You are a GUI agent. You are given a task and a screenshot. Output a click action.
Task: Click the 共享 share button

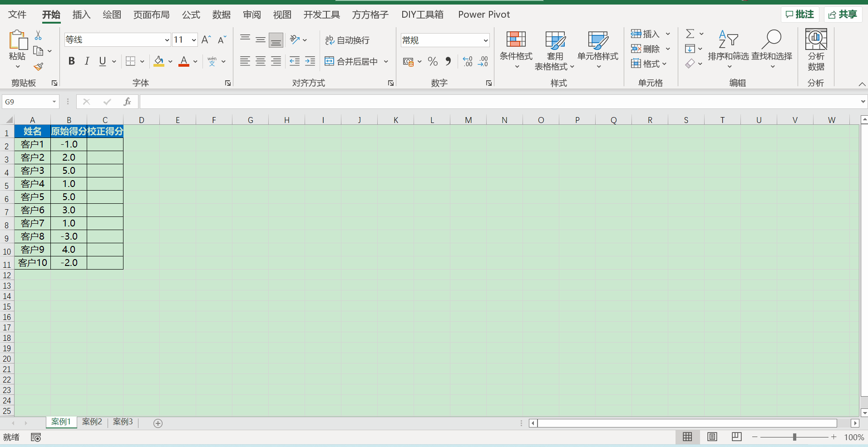coord(843,15)
